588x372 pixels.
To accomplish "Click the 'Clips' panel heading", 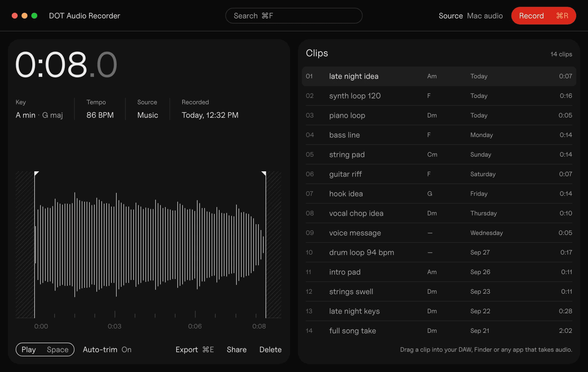I will coord(317,53).
